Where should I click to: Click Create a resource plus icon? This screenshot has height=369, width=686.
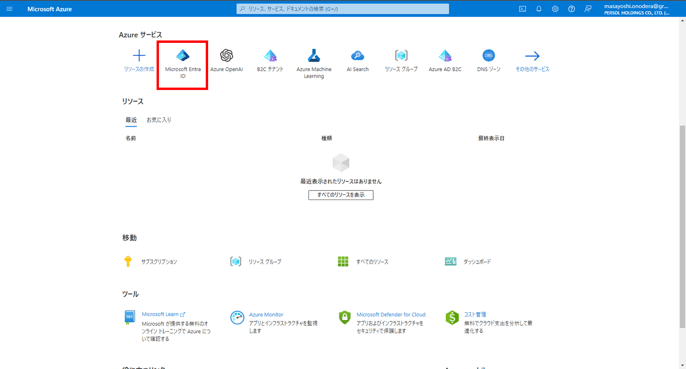pos(139,56)
